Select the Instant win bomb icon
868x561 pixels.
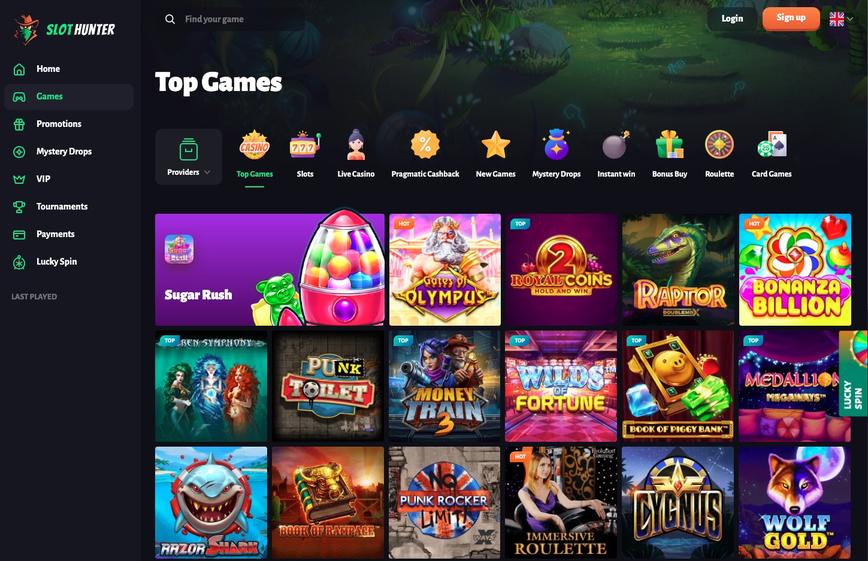[x=616, y=145]
